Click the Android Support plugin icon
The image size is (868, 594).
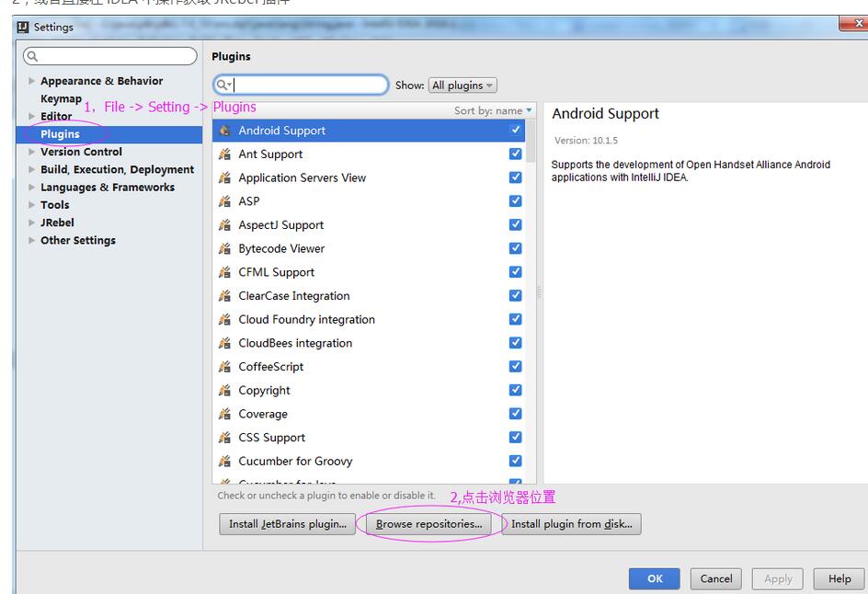(x=224, y=131)
